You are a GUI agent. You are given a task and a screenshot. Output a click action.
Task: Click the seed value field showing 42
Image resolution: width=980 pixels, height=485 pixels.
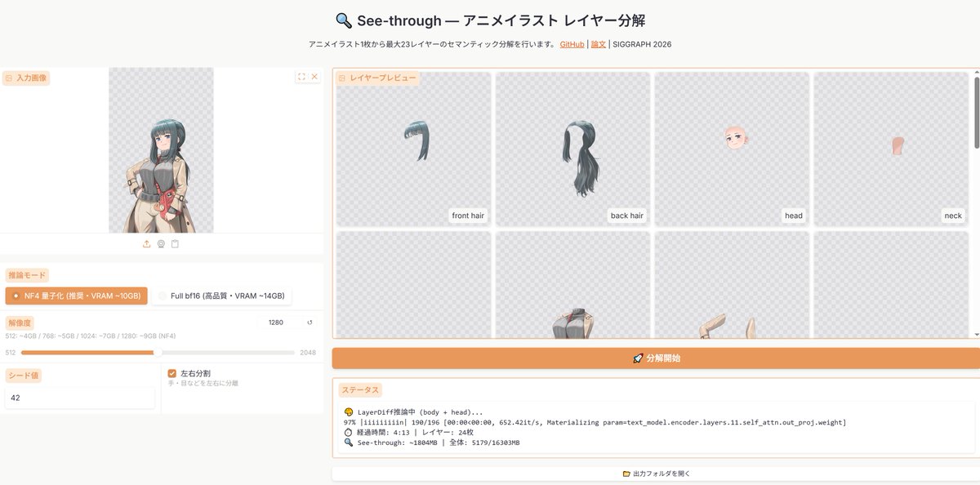(x=80, y=398)
